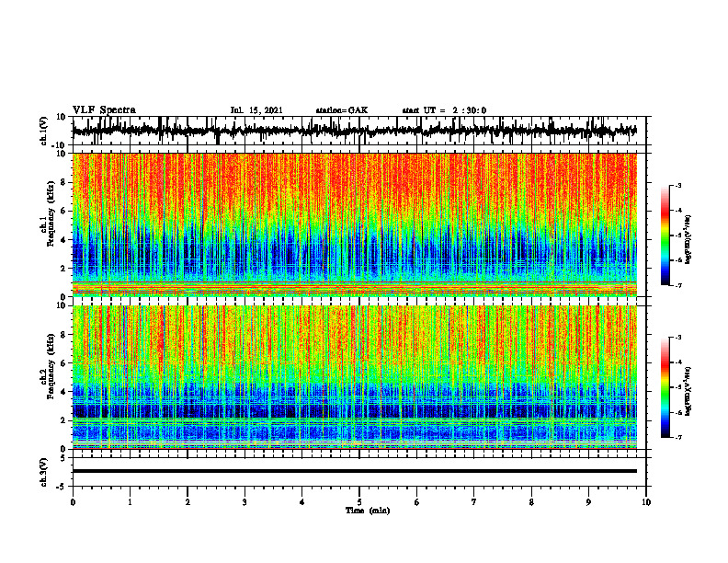Click the ch.1 voltage waveform trace

click(x=354, y=131)
